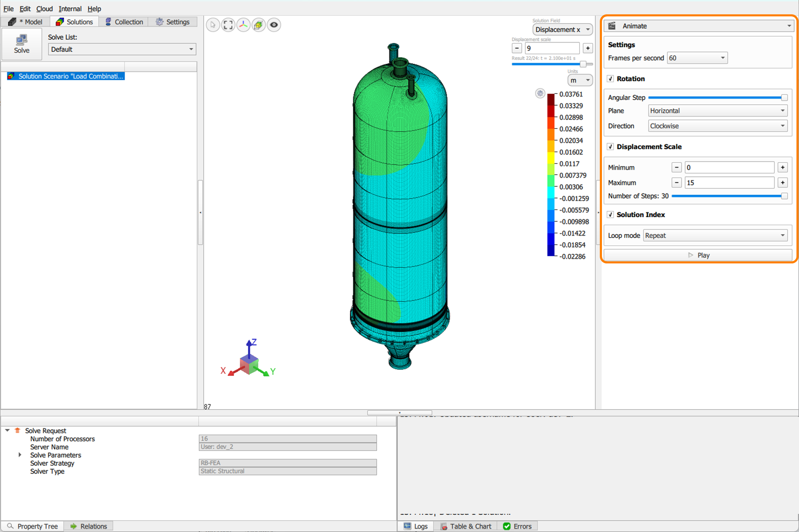Select the Solution Scenario Load Combination row
799x532 pixels.
[x=66, y=76]
